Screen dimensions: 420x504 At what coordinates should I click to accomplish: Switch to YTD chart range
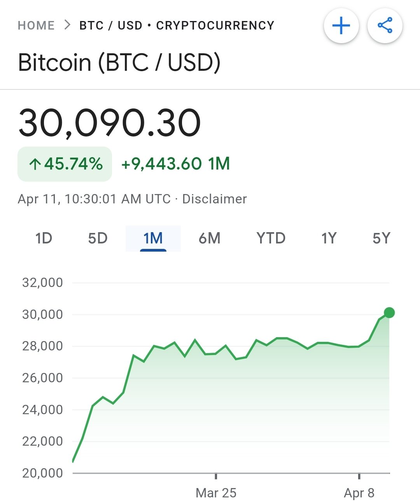(271, 238)
